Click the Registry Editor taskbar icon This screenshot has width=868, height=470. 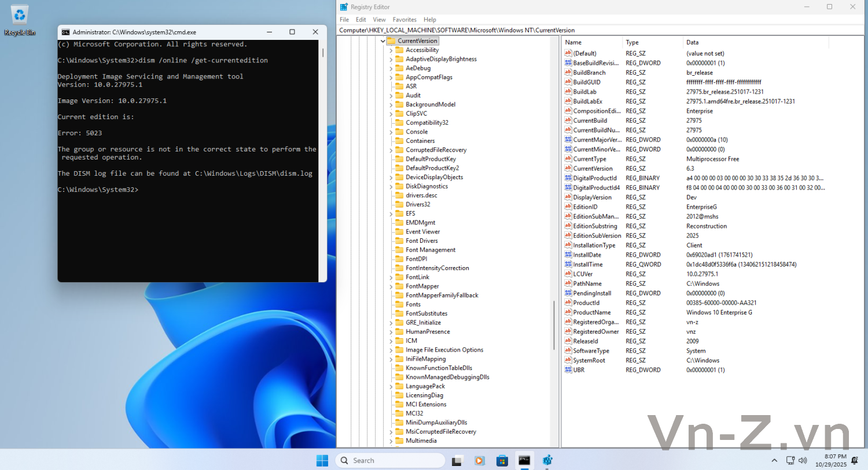[547, 461]
